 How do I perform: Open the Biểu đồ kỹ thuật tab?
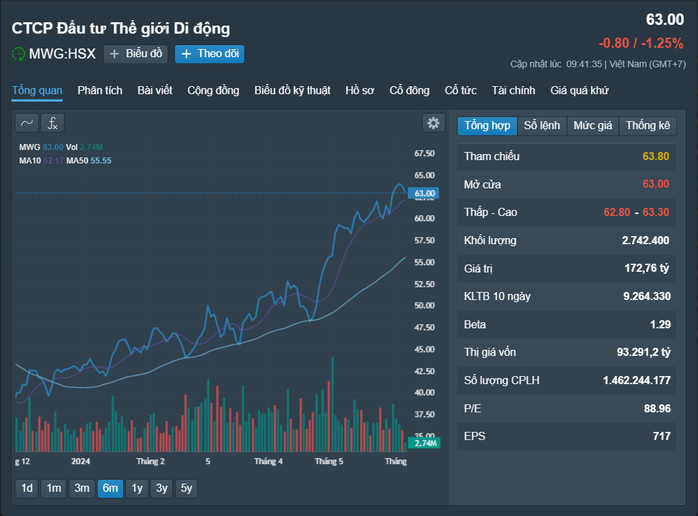pyautogui.click(x=292, y=90)
